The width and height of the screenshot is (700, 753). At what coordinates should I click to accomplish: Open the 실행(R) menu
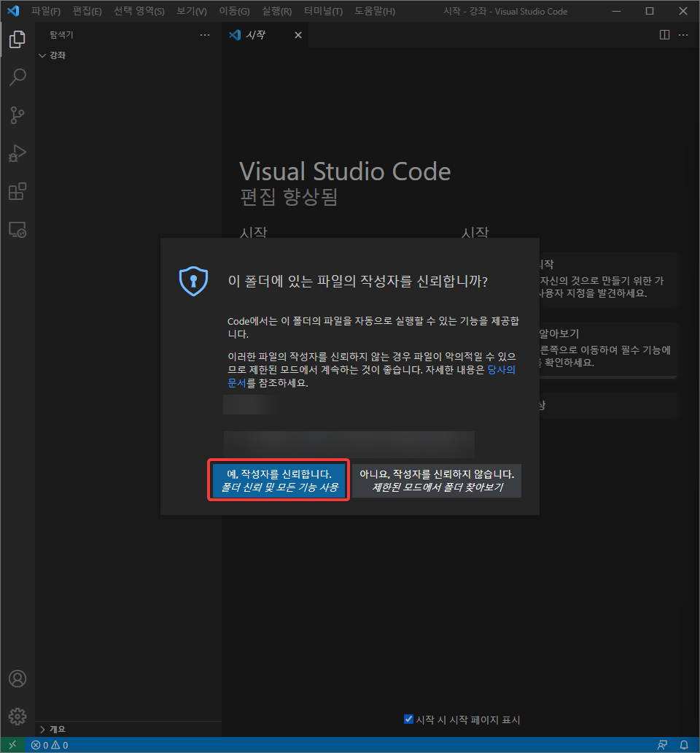pyautogui.click(x=276, y=11)
